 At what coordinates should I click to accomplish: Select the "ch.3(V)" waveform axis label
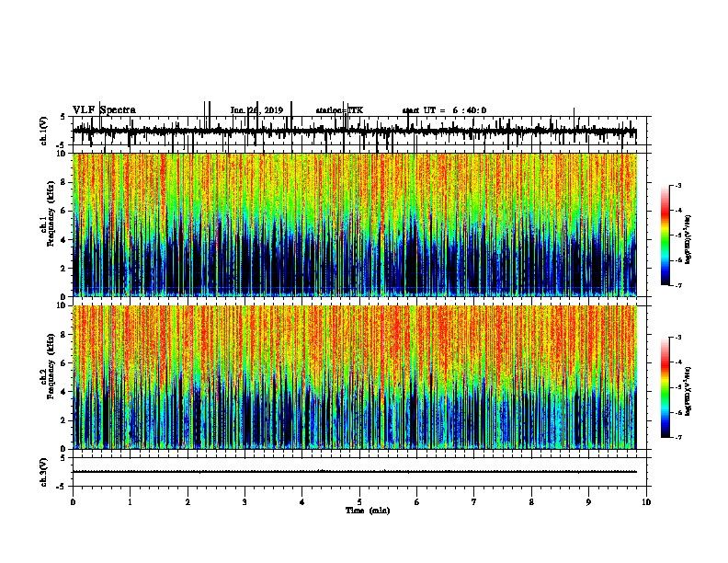[x=43, y=472]
